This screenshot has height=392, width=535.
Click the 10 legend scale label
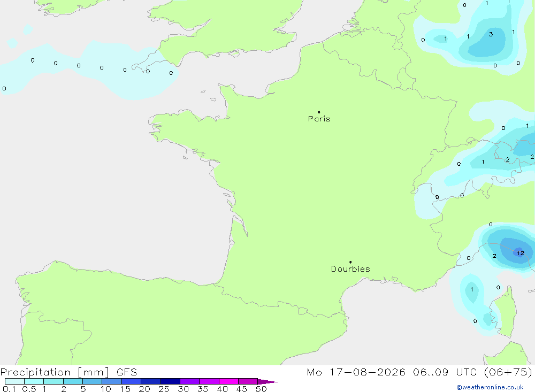(x=106, y=389)
